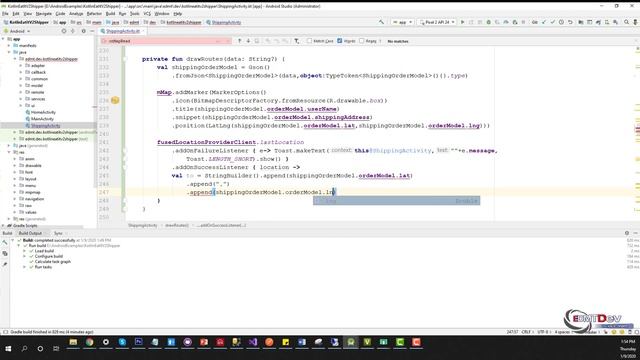The height and width of the screenshot is (360, 640).
Task: Expand the manifests folder
Action: point(9,46)
